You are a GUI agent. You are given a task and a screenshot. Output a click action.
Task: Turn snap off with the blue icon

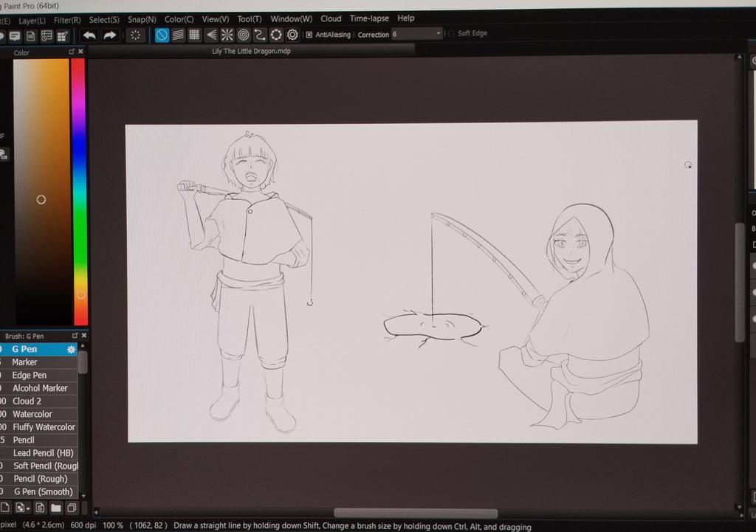(x=162, y=35)
